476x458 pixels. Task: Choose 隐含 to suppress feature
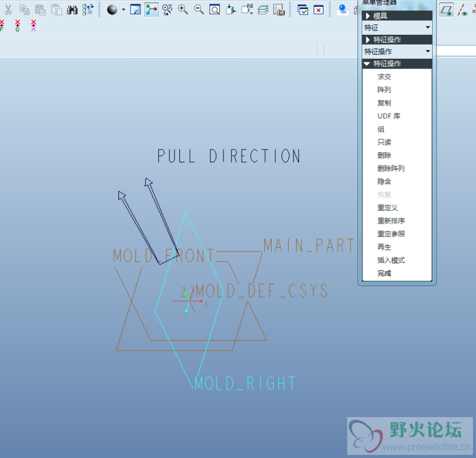pos(384,181)
